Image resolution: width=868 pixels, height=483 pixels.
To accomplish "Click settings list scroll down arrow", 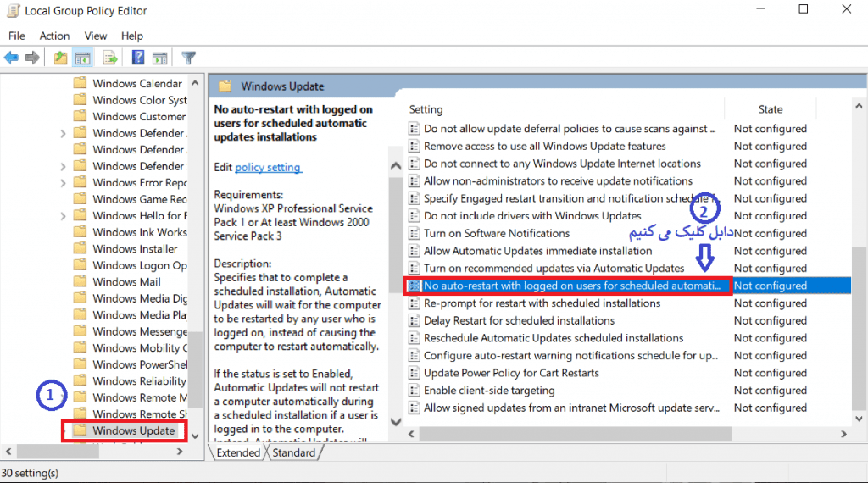I will [859, 419].
